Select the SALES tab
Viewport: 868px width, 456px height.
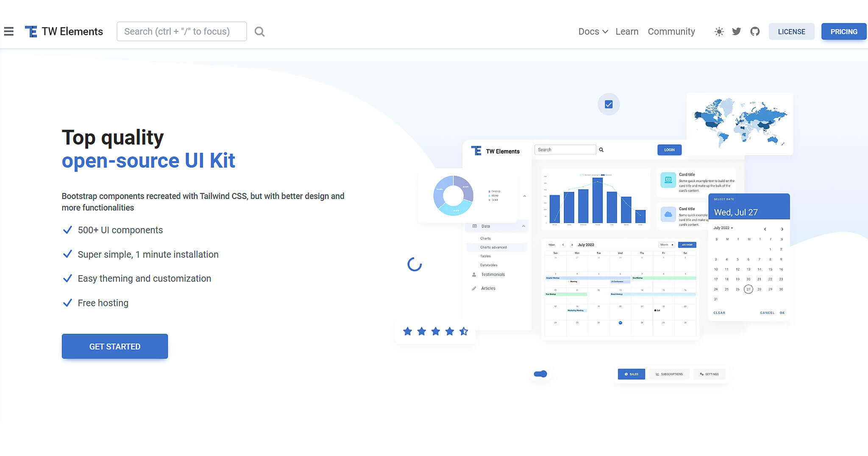coord(631,374)
